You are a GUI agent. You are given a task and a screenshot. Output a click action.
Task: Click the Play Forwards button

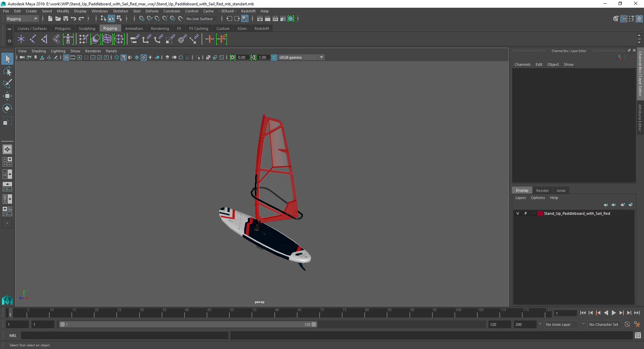point(613,313)
